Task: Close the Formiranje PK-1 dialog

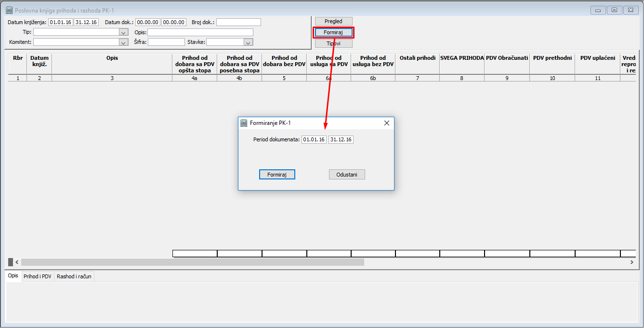Action: coord(386,123)
